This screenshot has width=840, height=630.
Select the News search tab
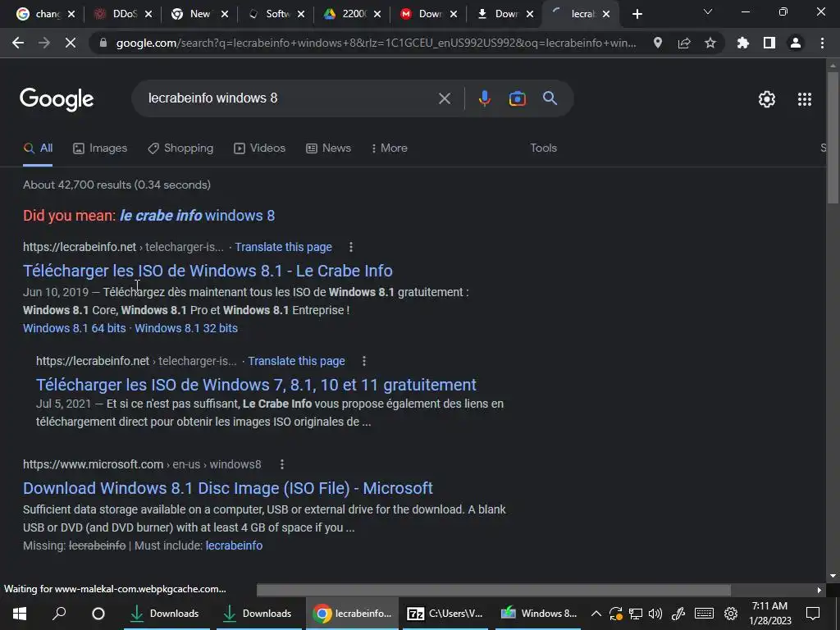(328, 148)
